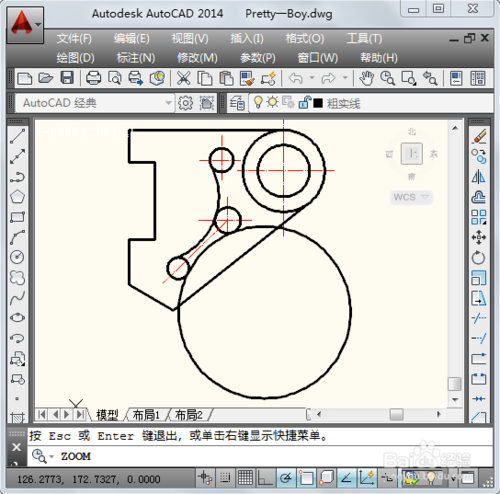Open the application menu red A button
The image size is (500, 494).
(x=25, y=25)
